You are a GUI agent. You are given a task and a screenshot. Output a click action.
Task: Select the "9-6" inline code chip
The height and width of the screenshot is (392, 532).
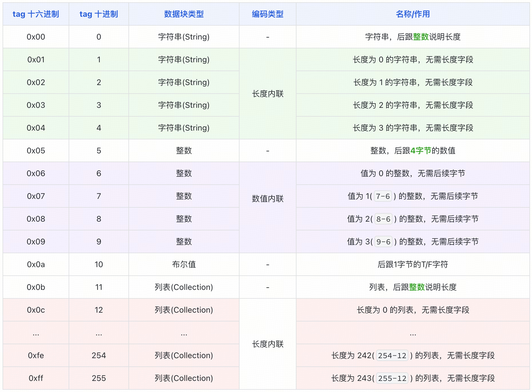coord(383,242)
